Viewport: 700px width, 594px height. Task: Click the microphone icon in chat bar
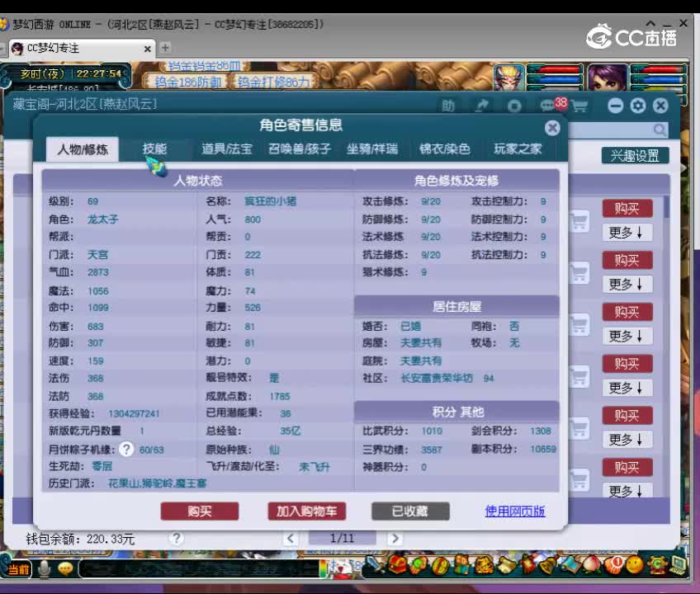45,568
